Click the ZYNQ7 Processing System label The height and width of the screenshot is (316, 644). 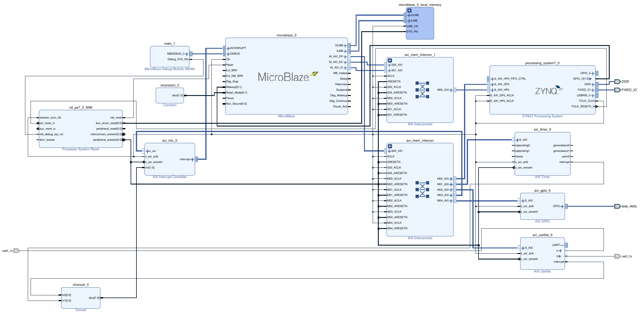coord(542,116)
